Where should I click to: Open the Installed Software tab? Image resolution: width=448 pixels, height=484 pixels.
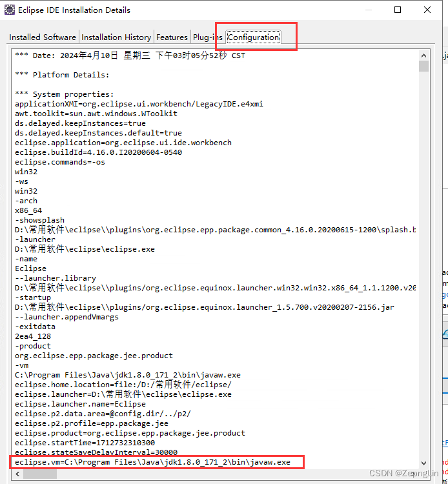click(x=43, y=37)
